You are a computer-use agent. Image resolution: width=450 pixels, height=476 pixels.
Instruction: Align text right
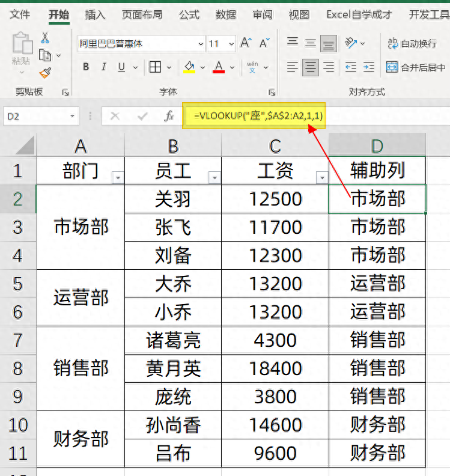[x=329, y=67]
